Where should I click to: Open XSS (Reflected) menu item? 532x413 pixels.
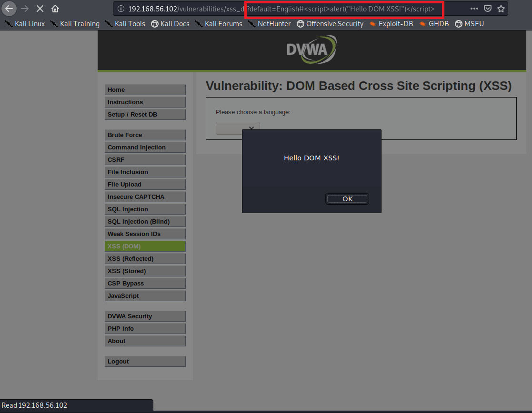[145, 259]
